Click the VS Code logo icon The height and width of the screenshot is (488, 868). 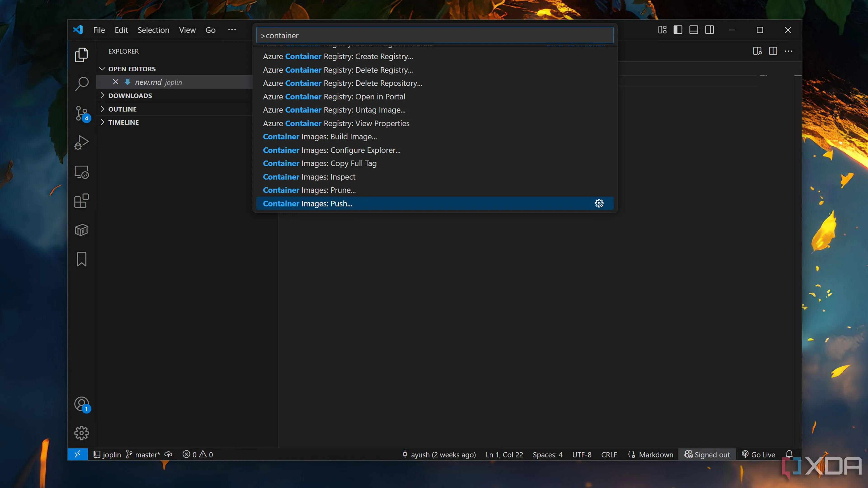point(78,30)
